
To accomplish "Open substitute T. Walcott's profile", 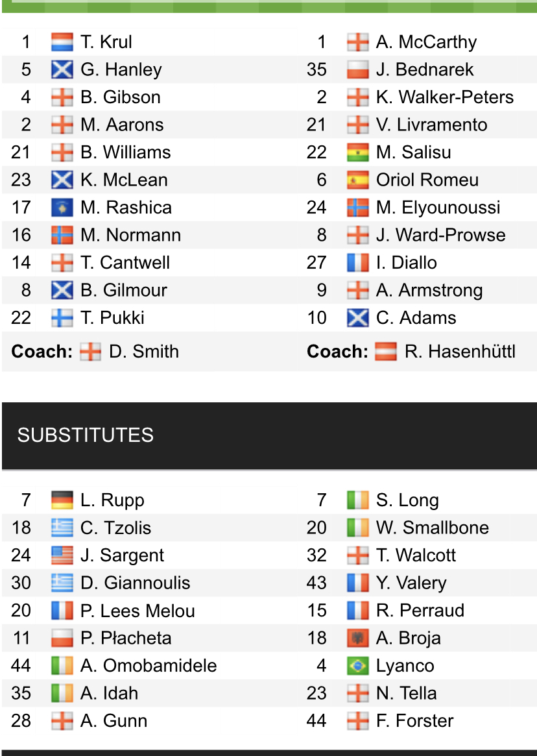I will pyautogui.click(x=416, y=555).
